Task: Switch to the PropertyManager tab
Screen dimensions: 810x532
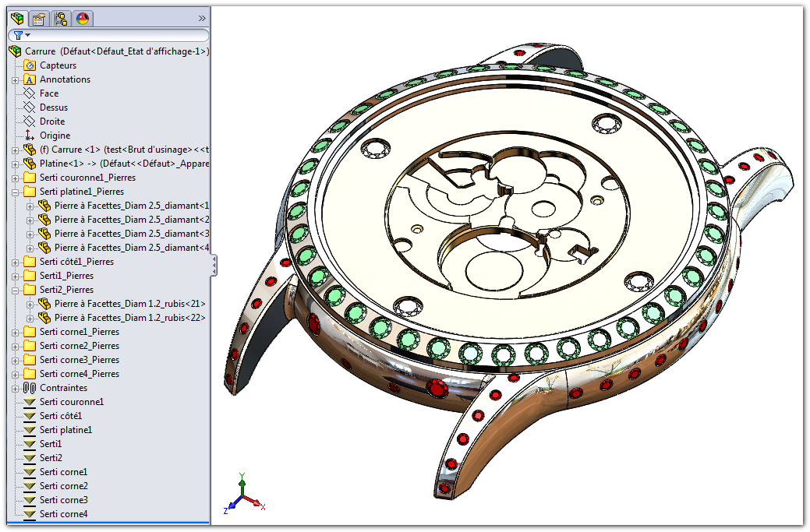Action: click(x=38, y=18)
